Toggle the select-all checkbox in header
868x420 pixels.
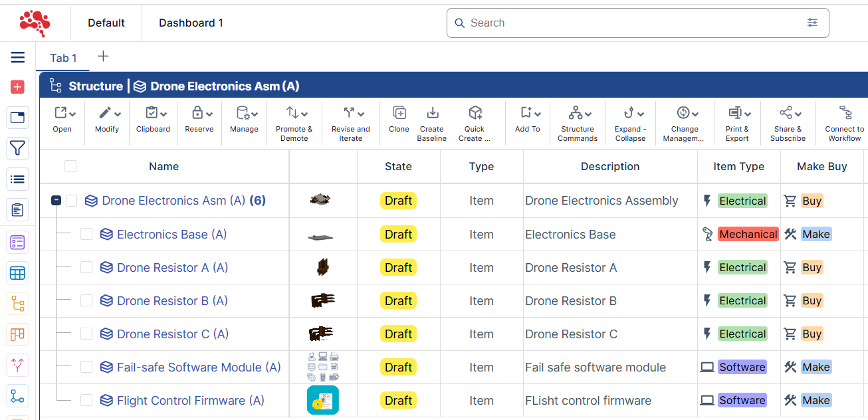click(x=70, y=166)
